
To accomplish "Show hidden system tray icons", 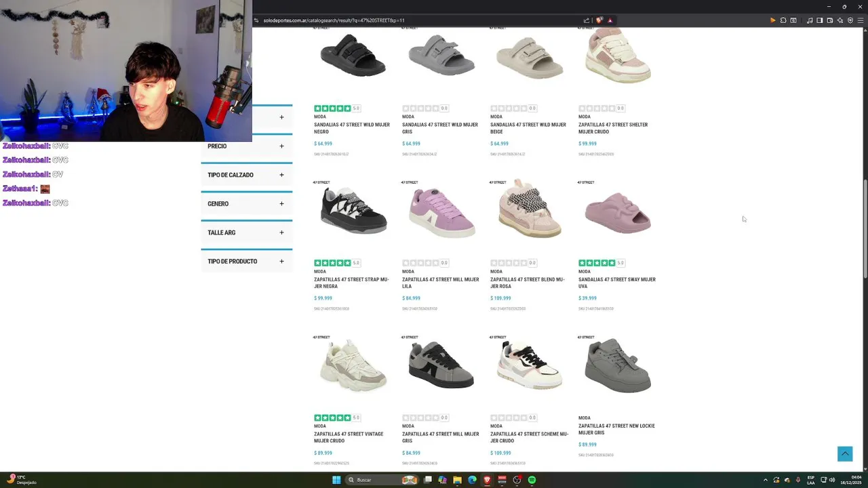I will (766, 480).
